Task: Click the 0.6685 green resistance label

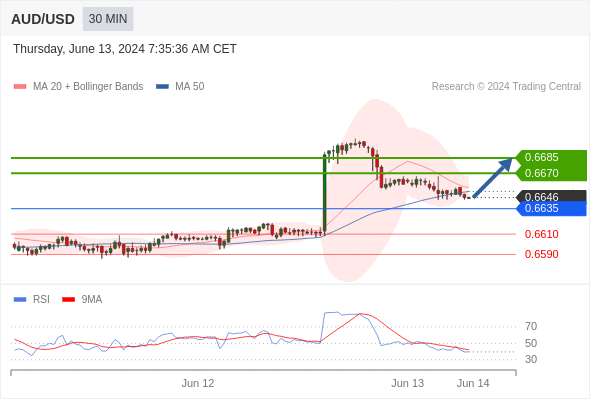Action: tap(551, 157)
